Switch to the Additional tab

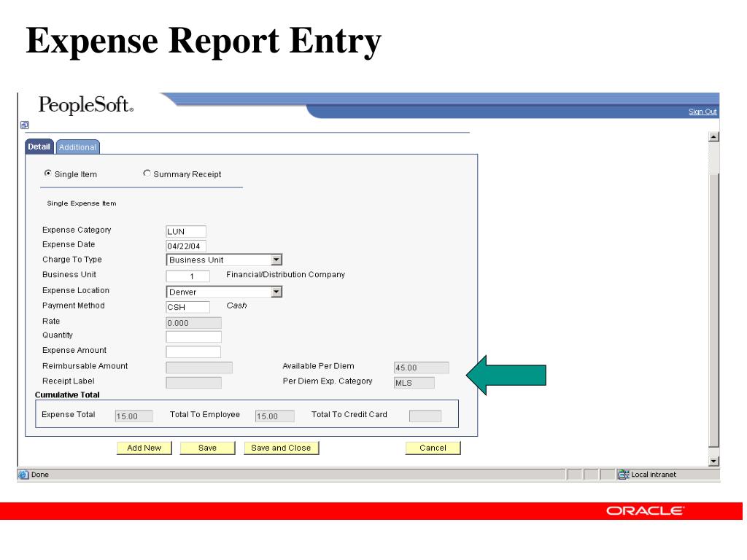coord(77,147)
